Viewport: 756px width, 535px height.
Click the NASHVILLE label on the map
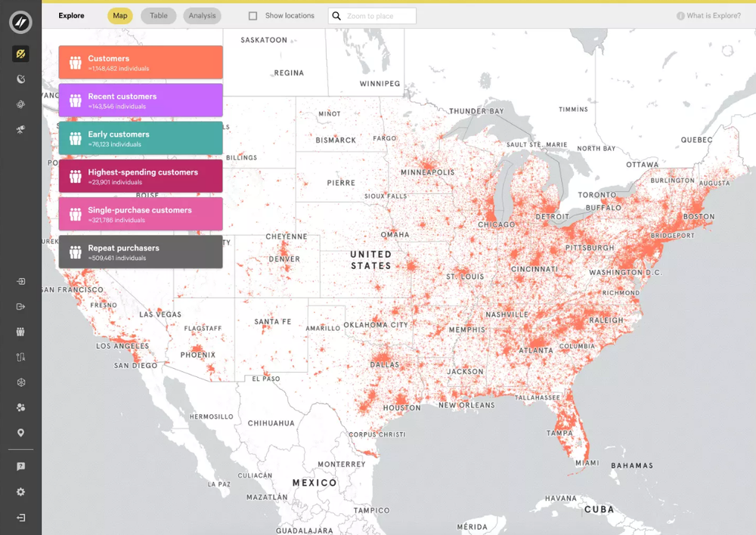(507, 314)
